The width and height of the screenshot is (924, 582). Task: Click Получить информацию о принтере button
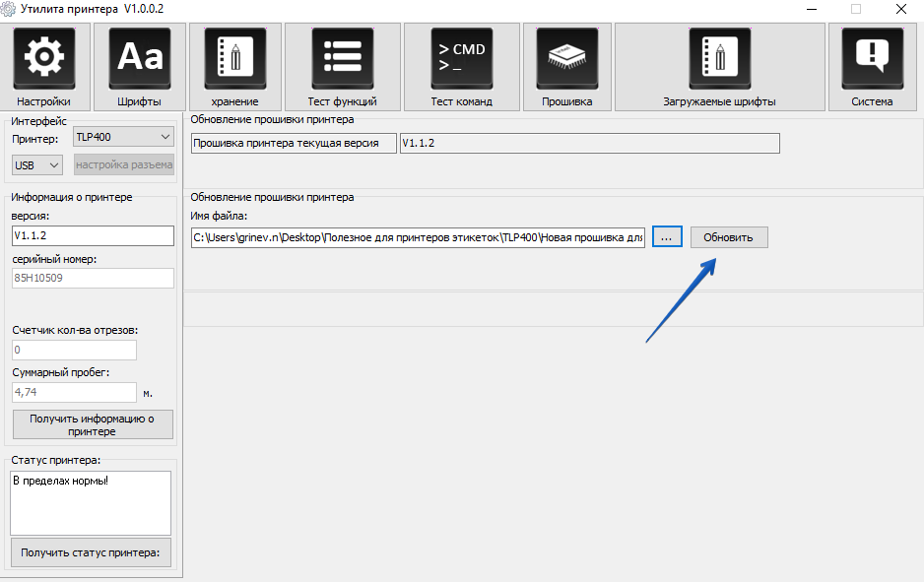[x=93, y=424]
